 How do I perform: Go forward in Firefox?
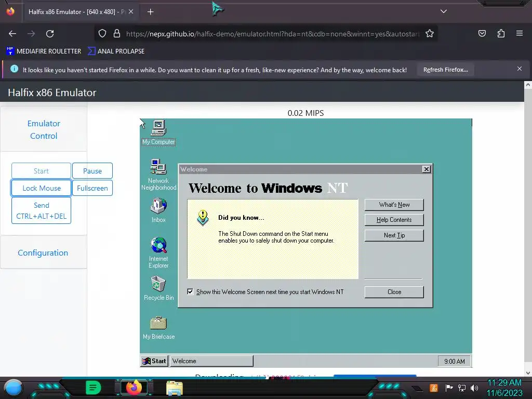[31, 34]
